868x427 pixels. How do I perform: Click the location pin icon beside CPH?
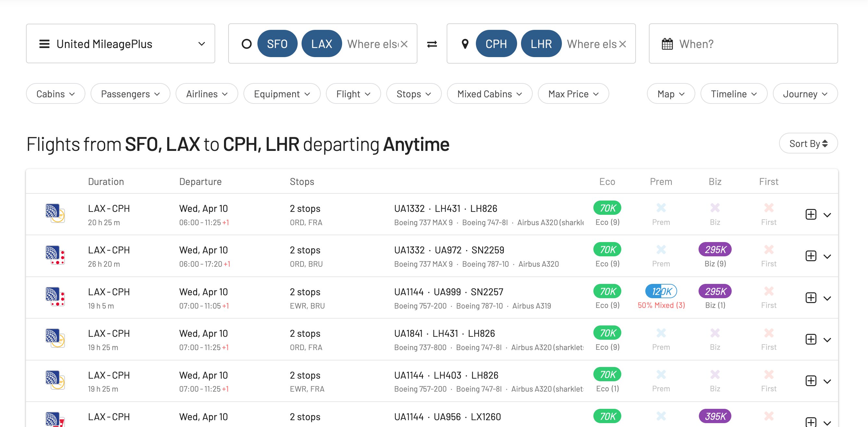click(465, 43)
